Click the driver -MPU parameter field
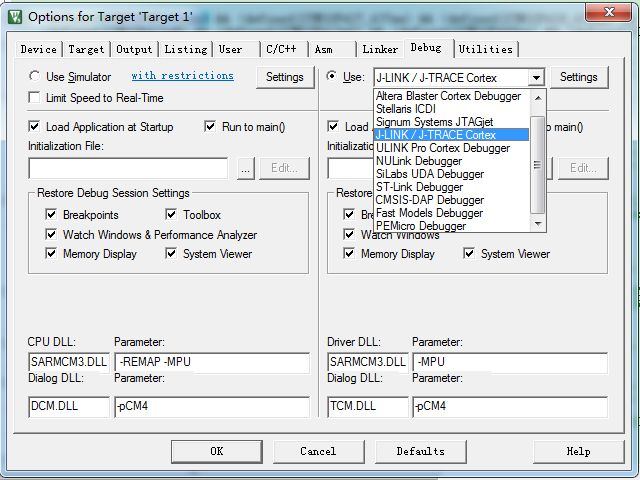Image resolution: width=640 pixels, height=480 pixels. 510,362
